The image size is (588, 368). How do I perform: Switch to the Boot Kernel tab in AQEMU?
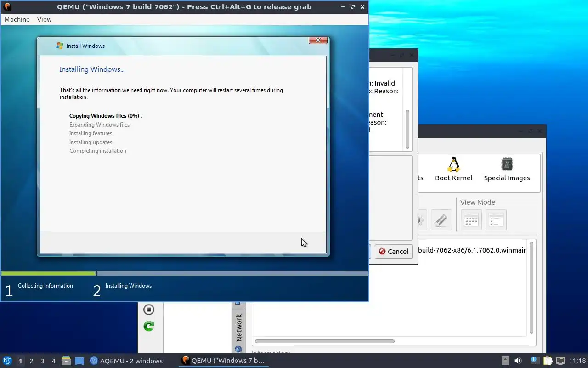[x=454, y=169]
